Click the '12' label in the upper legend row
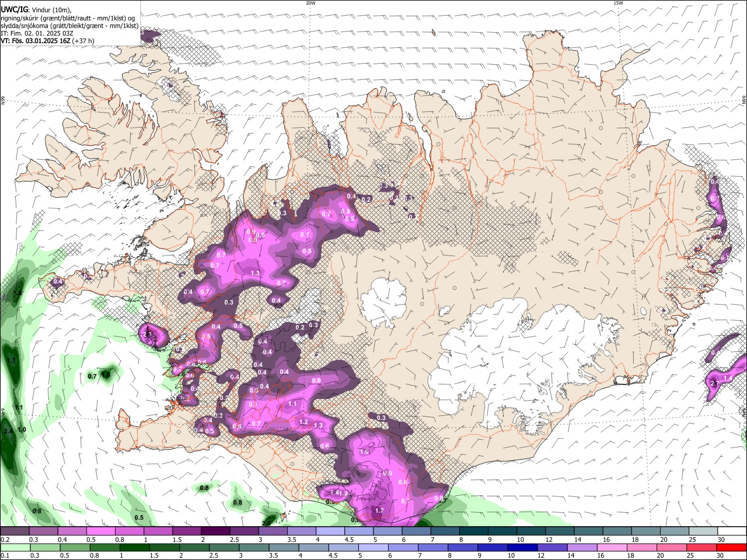The width and height of the screenshot is (747, 560). 549,540
